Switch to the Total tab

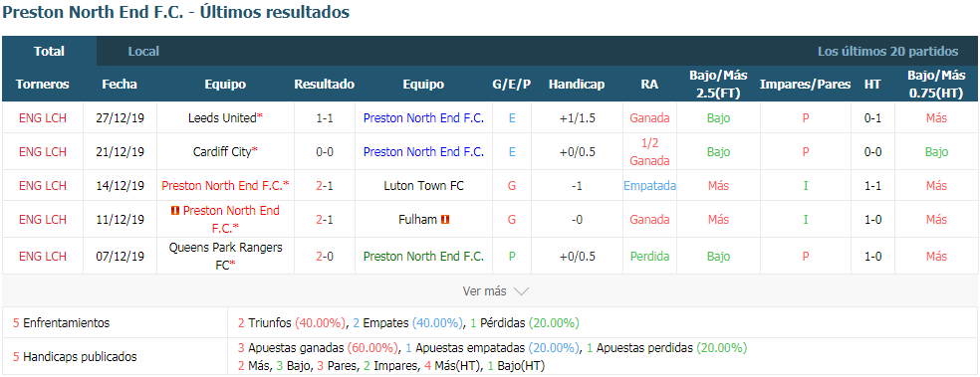coord(50,51)
